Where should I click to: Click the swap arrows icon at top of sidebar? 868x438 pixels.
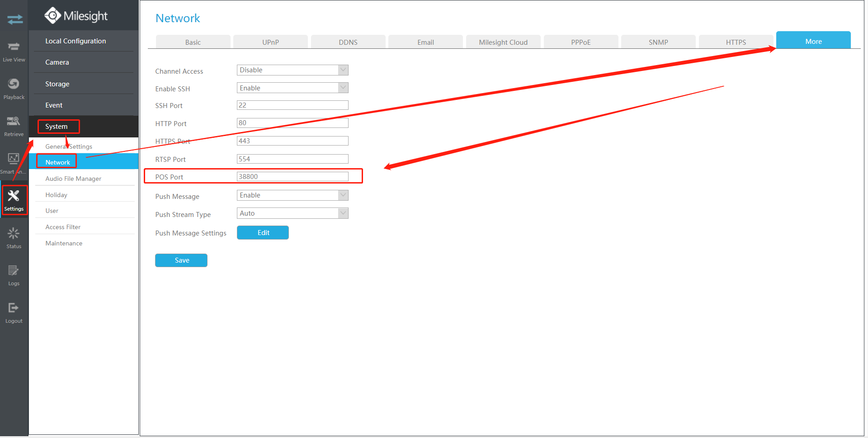(14, 19)
